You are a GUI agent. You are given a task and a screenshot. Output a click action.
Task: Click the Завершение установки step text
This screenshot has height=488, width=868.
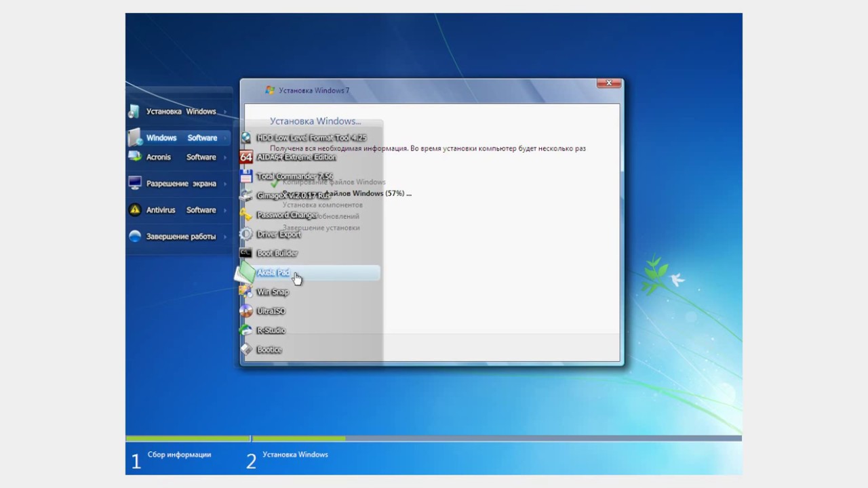[321, 228]
